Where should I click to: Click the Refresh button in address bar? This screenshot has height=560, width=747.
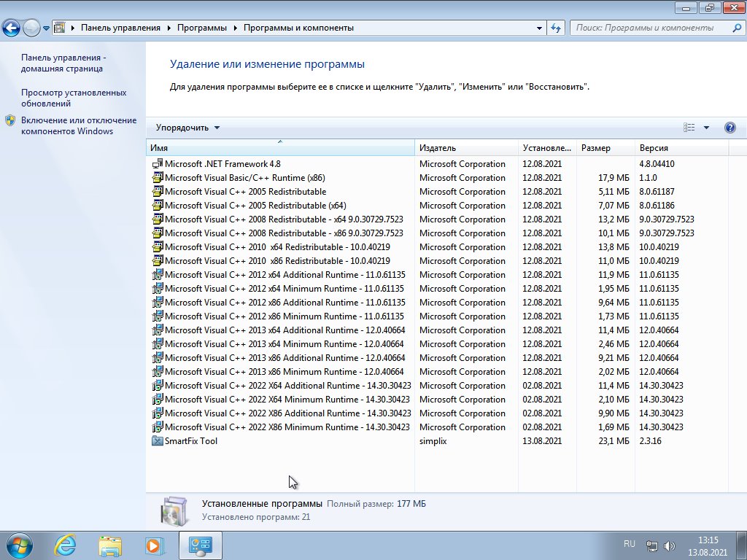[x=555, y=28]
